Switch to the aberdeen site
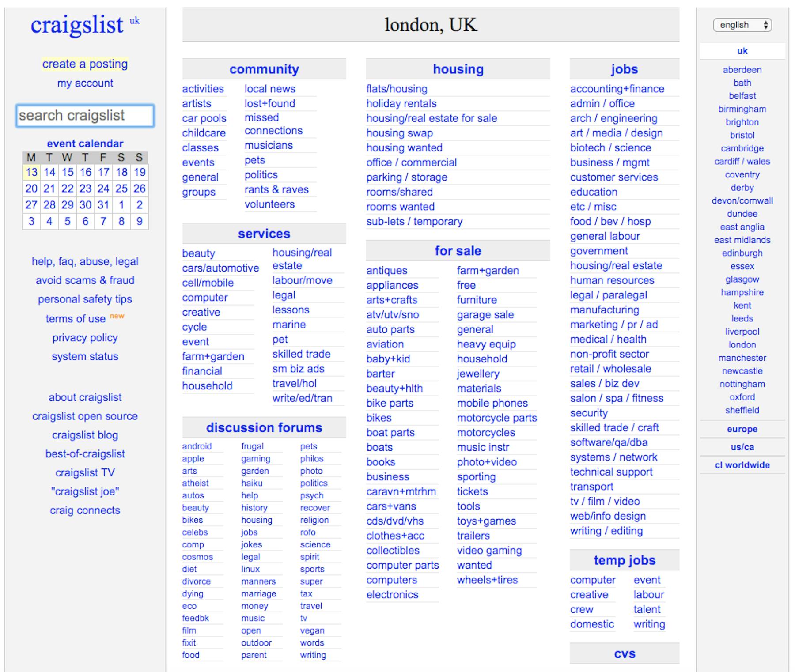Image resolution: width=795 pixels, height=672 pixels. (742, 70)
